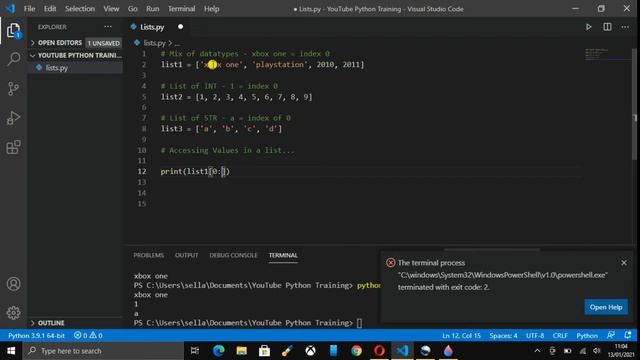Open the Explorer view in activity bar

[13, 31]
